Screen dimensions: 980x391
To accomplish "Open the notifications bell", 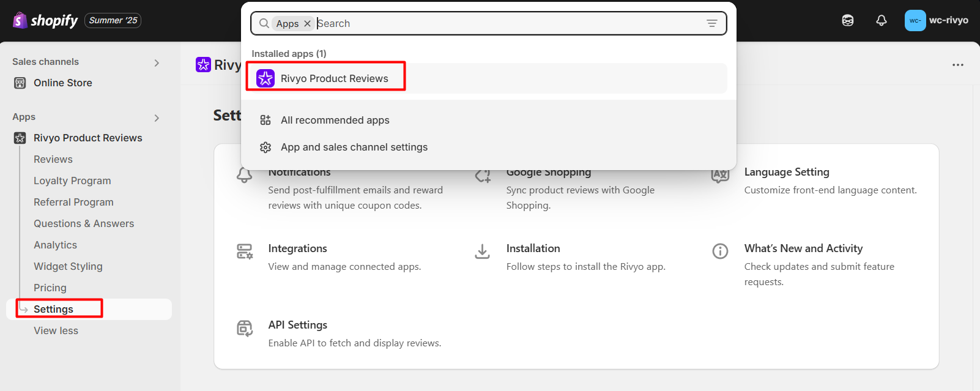I will pyautogui.click(x=882, y=20).
